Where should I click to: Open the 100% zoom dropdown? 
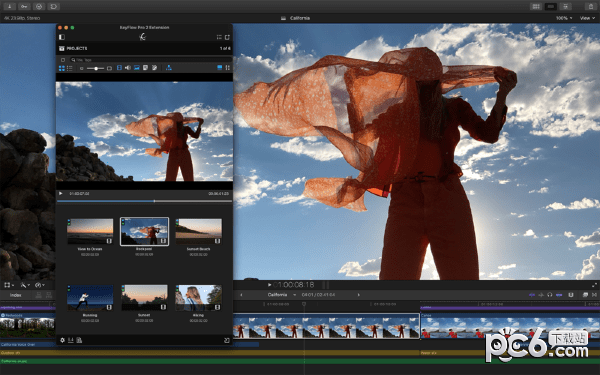coord(564,18)
